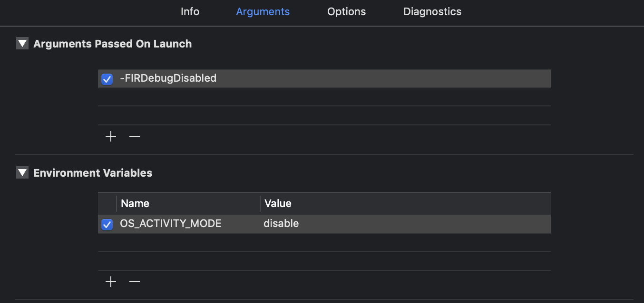This screenshot has height=303, width=644.
Task: Add a new environment variable with plus
Action: click(x=111, y=282)
